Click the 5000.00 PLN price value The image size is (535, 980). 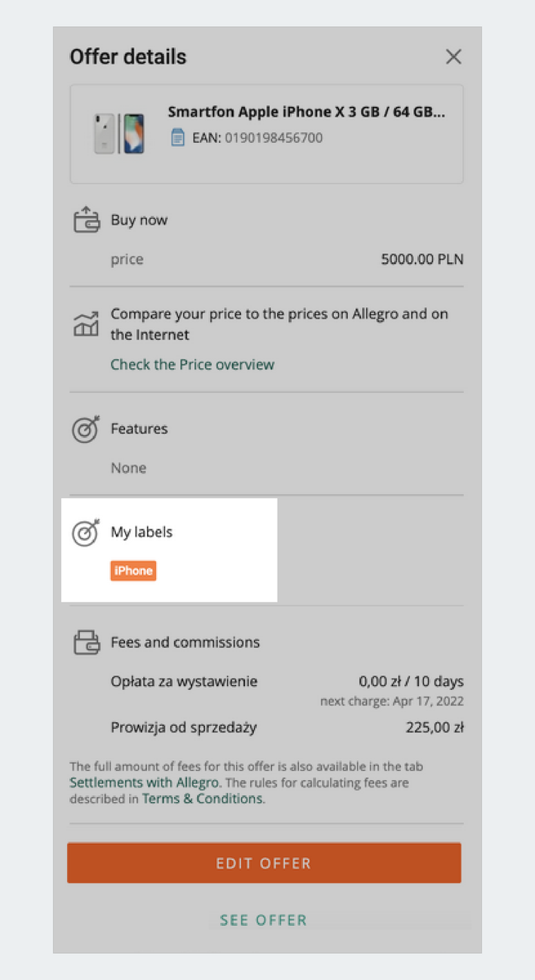click(x=422, y=260)
